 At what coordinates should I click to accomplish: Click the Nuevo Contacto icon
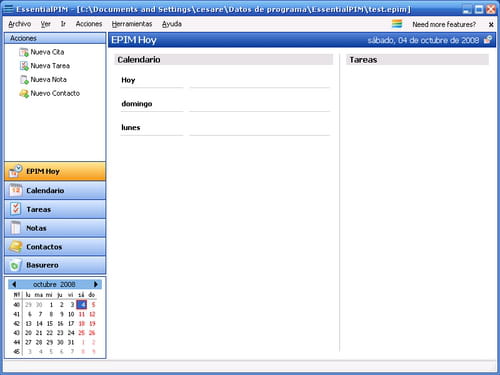coord(24,93)
